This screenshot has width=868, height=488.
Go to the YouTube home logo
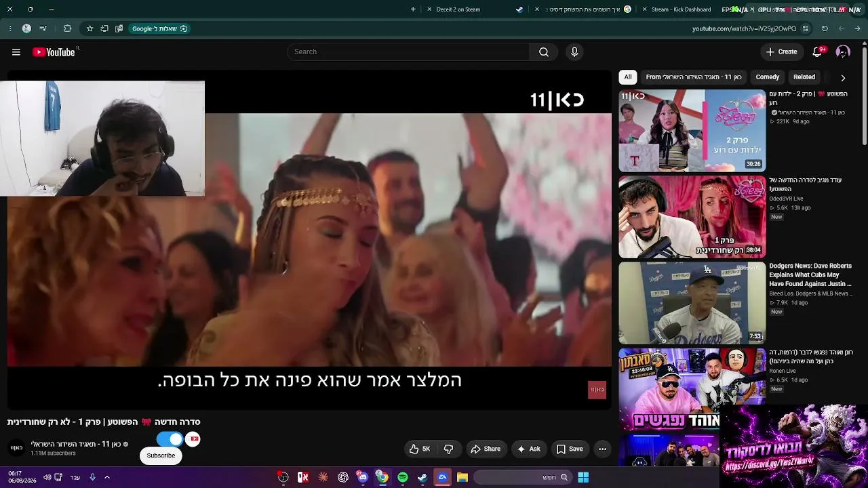pyautogui.click(x=54, y=52)
